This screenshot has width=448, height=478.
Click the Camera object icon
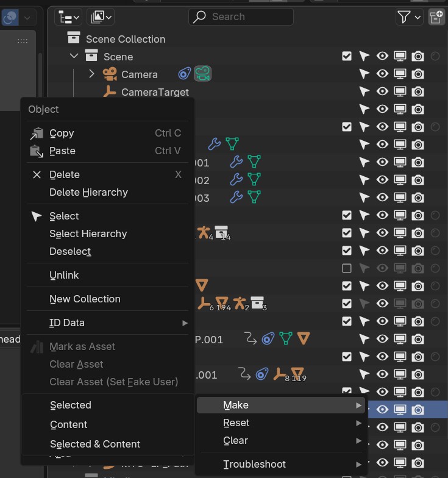point(110,74)
